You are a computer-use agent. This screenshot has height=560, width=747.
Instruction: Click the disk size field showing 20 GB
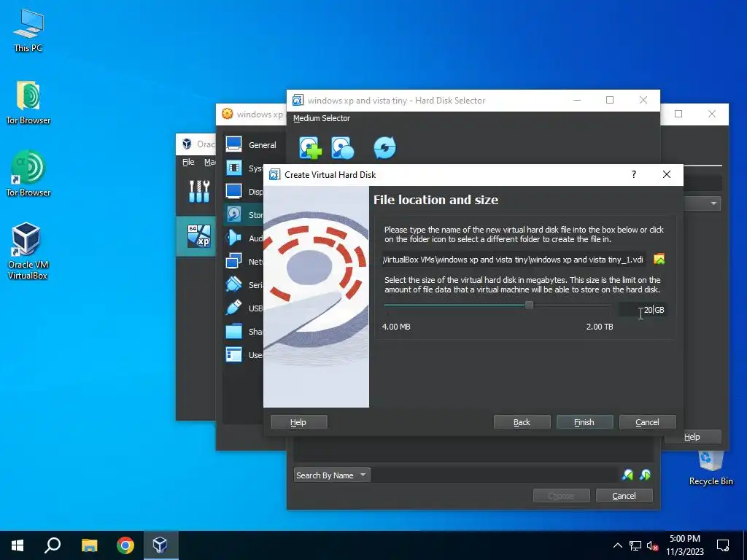642,310
